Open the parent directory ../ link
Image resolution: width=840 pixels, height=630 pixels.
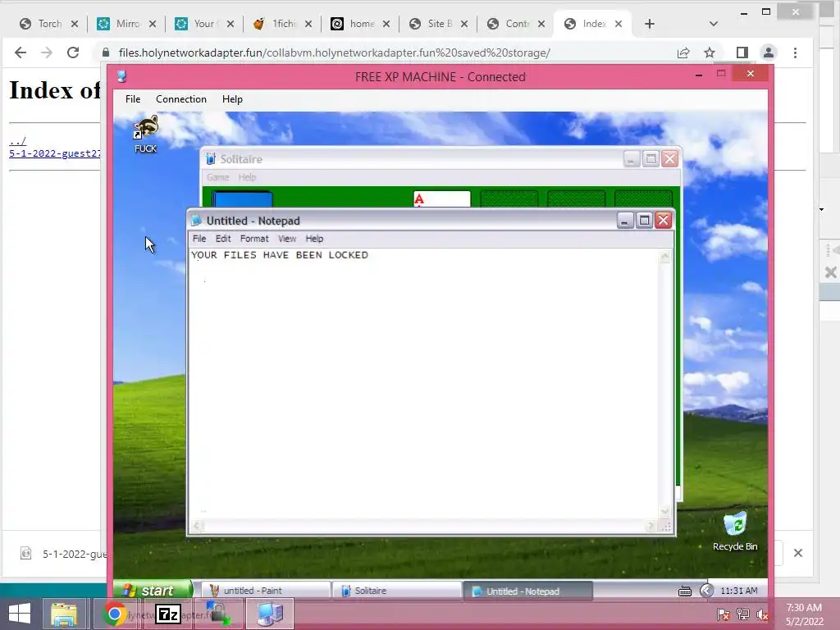[x=18, y=141]
